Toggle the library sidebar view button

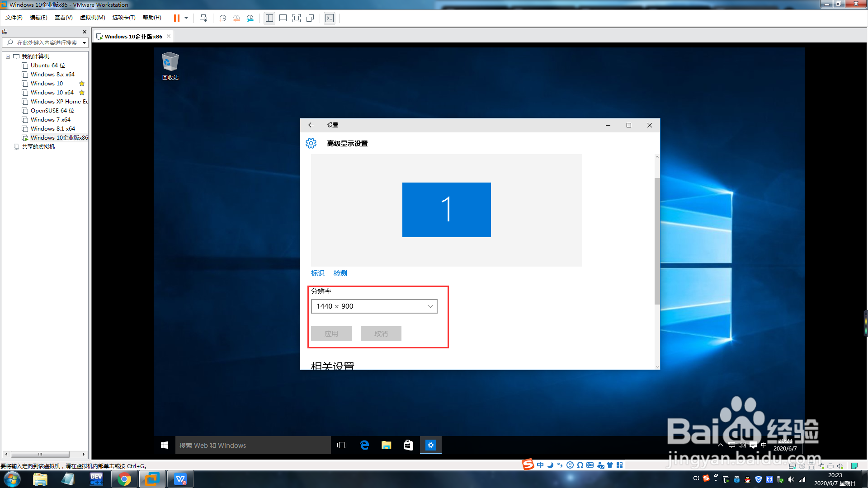269,18
